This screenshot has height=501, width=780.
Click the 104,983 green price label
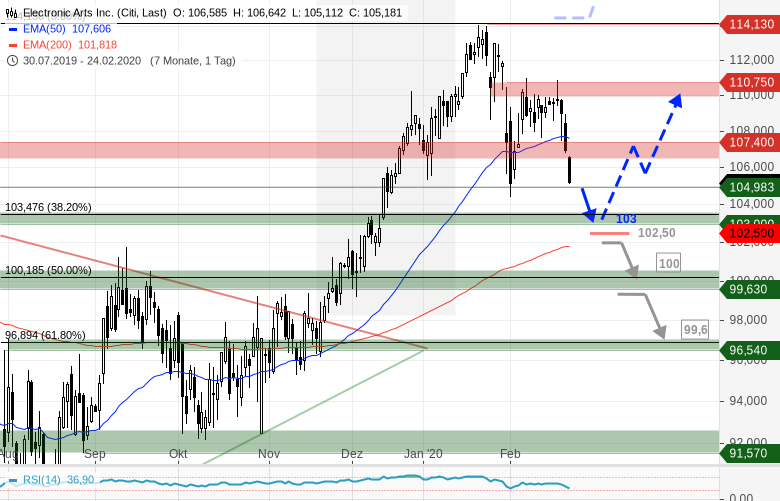point(749,187)
